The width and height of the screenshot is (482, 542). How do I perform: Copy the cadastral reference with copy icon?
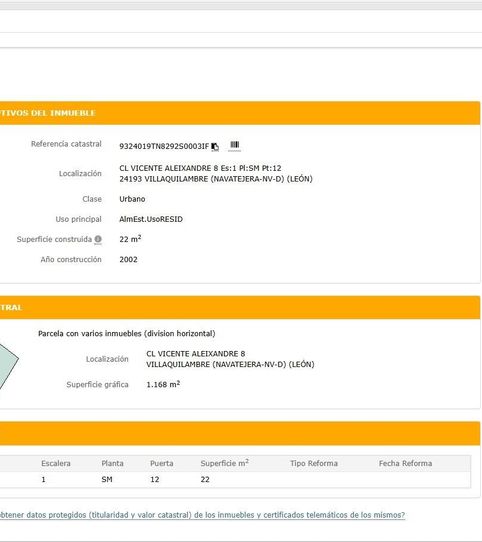pyautogui.click(x=215, y=147)
